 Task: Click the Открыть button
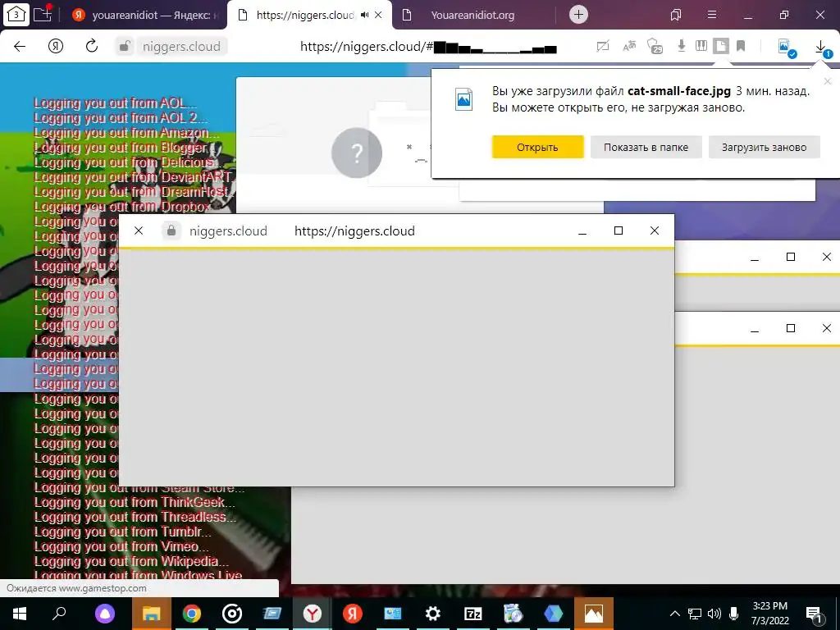pos(537,148)
